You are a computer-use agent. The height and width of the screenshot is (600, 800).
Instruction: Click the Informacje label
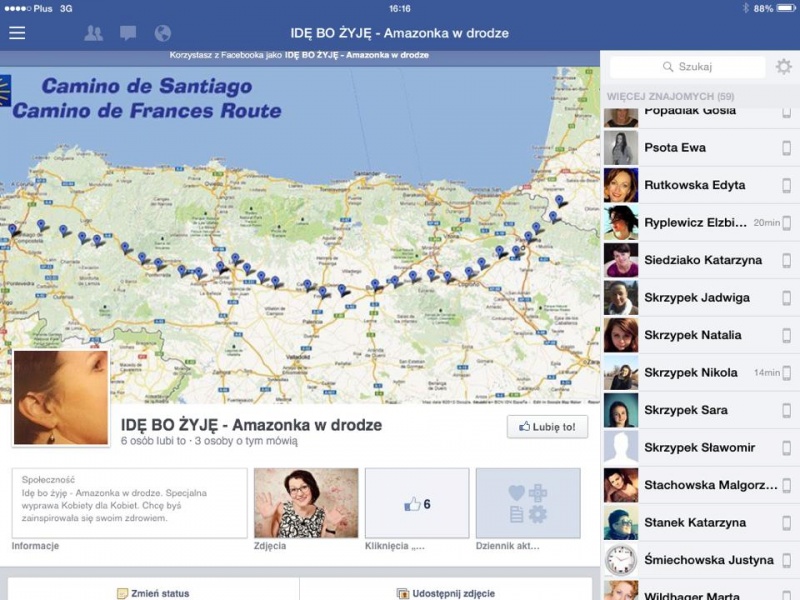click(x=35, y=546)
